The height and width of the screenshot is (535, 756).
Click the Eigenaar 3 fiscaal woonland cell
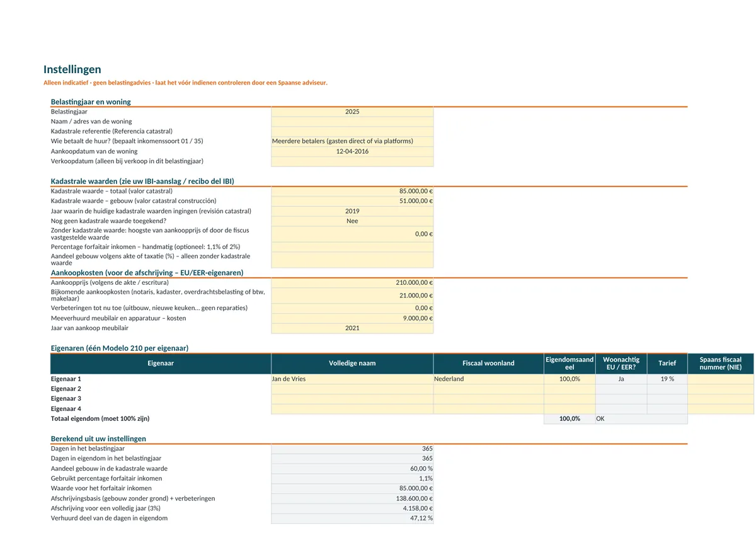pos(488,399)
